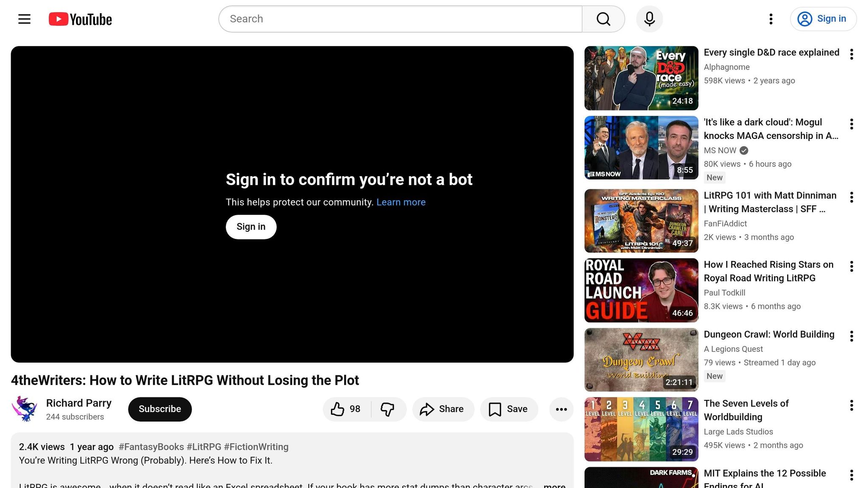Screen dimensions: 868x488
Task: Open options for MIT Explains video
Action: 851,475
